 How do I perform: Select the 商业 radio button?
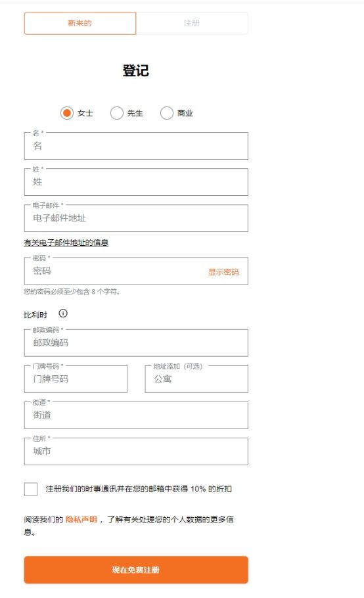(167, 113)
